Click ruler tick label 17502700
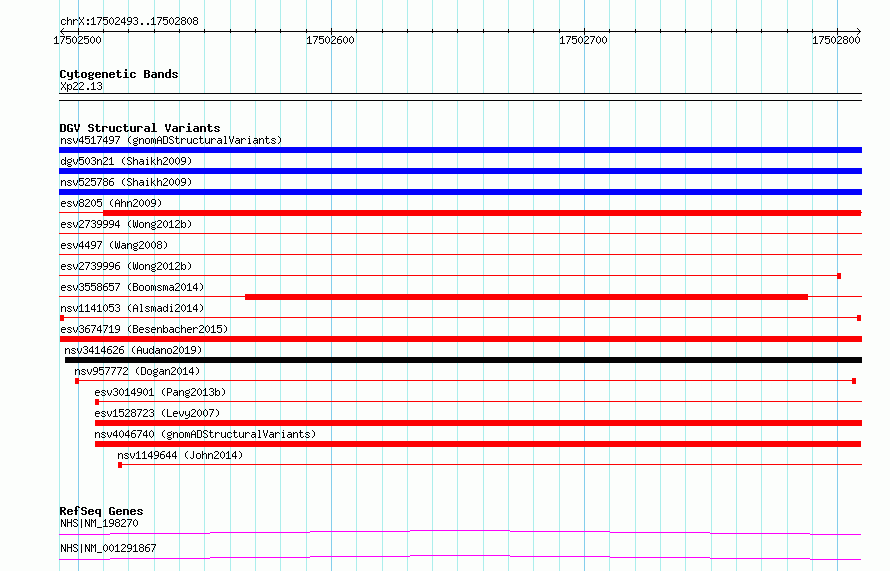Image resolution: width=890 pixels, height=571 pixels. pyautogui.click(x=583, y=40)
